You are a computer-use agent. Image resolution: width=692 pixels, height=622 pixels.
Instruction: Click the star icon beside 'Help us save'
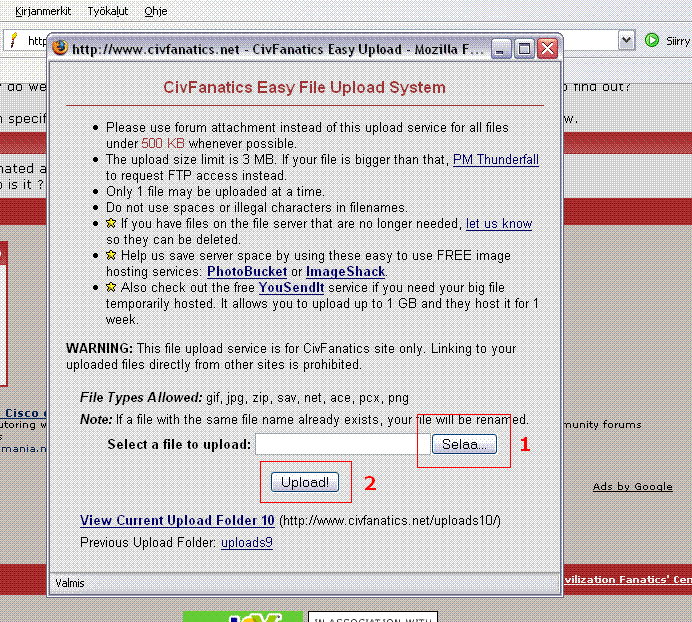[111, 255]
